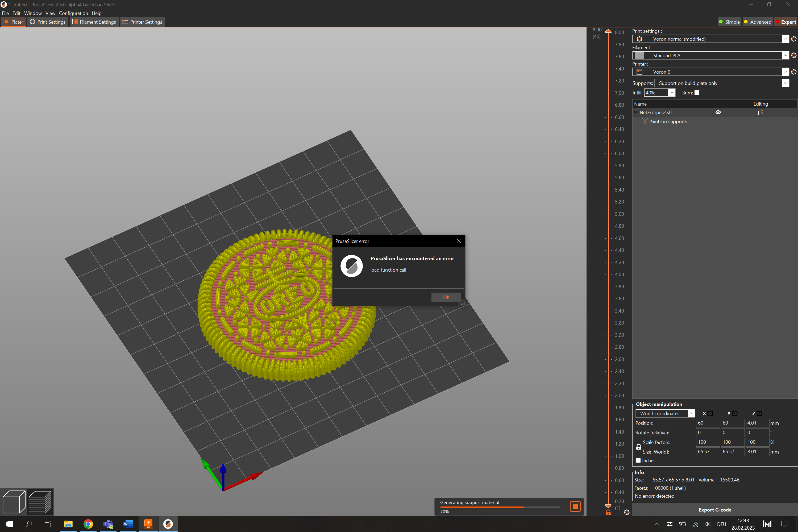
Task: Open the print settings gear icon
Action: coord(793,39)
